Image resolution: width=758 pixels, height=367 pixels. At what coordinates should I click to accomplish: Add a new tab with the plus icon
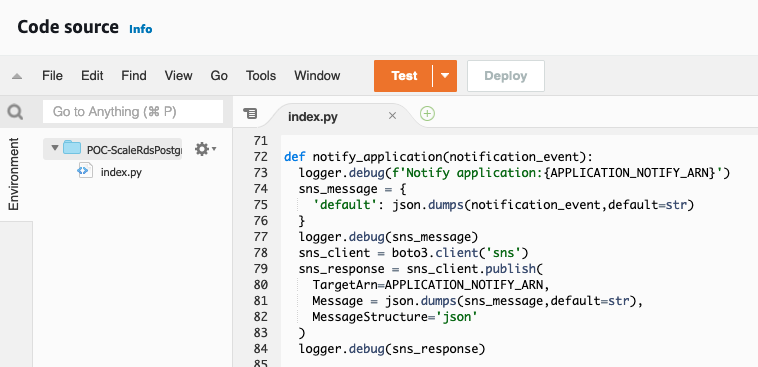tap(427, 114)
